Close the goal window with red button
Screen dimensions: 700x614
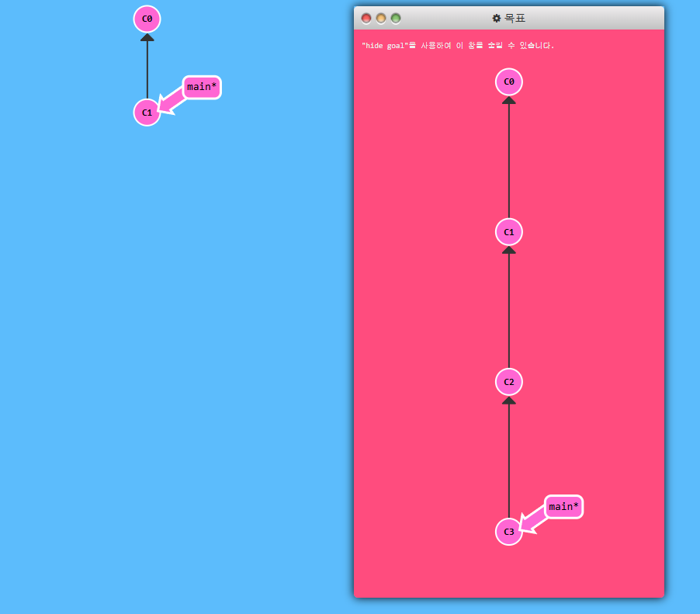(366, 19)
